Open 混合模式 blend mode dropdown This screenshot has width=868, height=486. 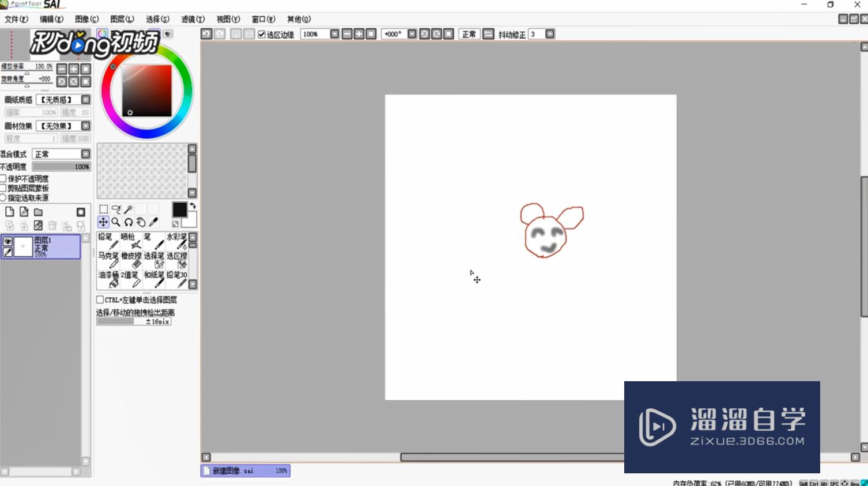pyautogui.click(x=85, y=154)
